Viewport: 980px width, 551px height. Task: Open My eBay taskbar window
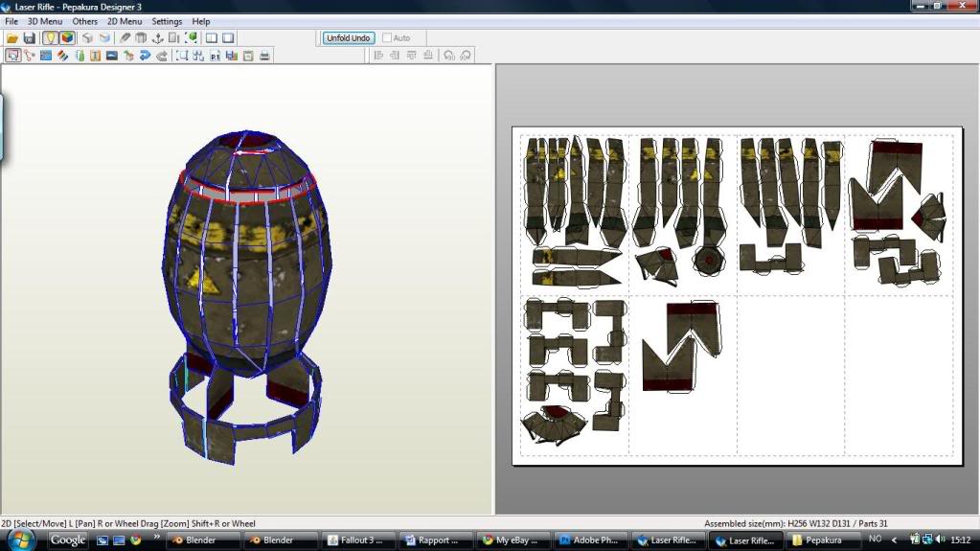pyautogui.click(x=513, y=540)
